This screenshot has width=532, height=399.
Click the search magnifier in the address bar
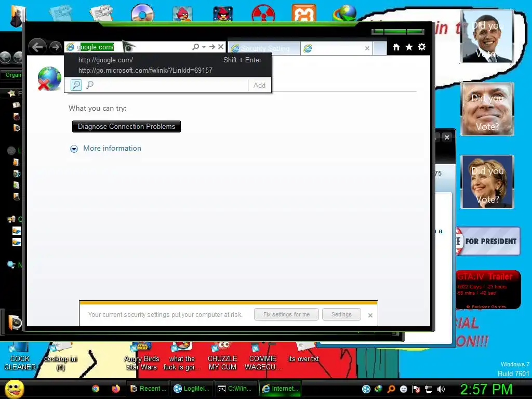[x=196, y=47]
